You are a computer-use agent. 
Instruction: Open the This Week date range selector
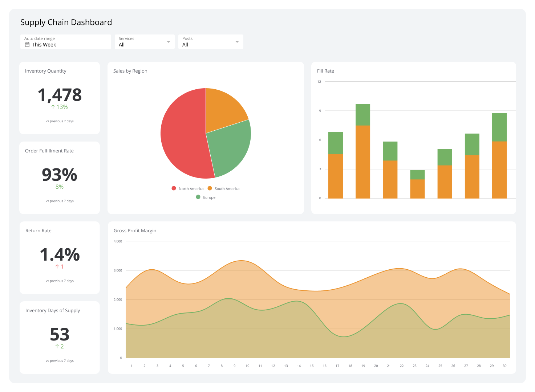pos(44,44)
